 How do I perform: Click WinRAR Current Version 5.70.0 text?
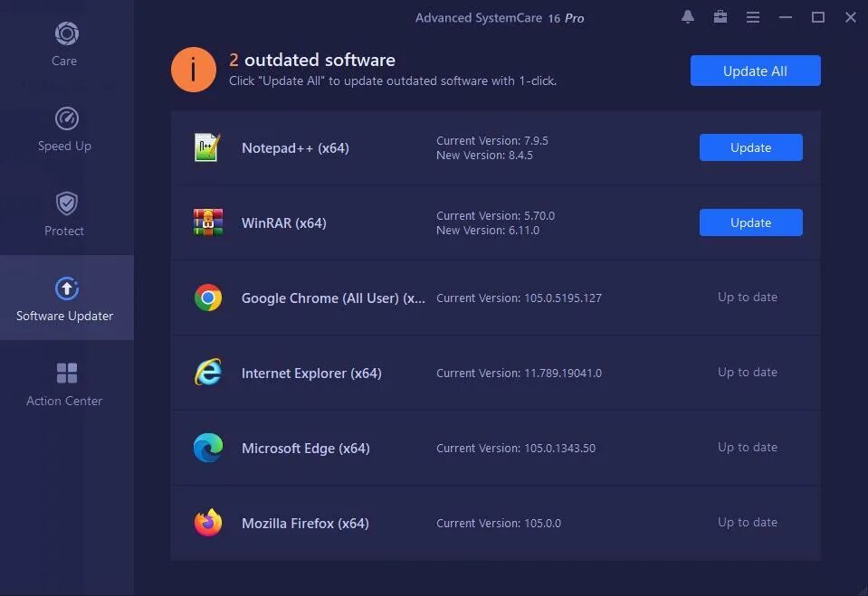(495, 216)
